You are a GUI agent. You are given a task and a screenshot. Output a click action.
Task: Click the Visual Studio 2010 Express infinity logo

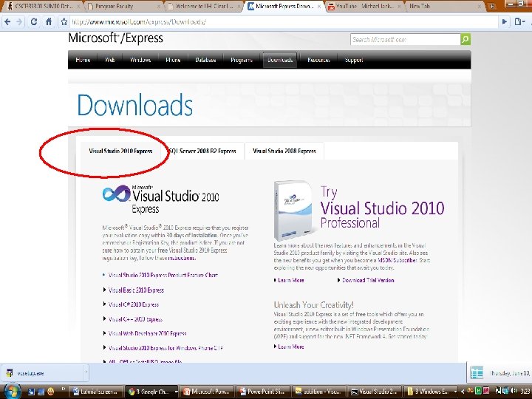pos(116,194)
